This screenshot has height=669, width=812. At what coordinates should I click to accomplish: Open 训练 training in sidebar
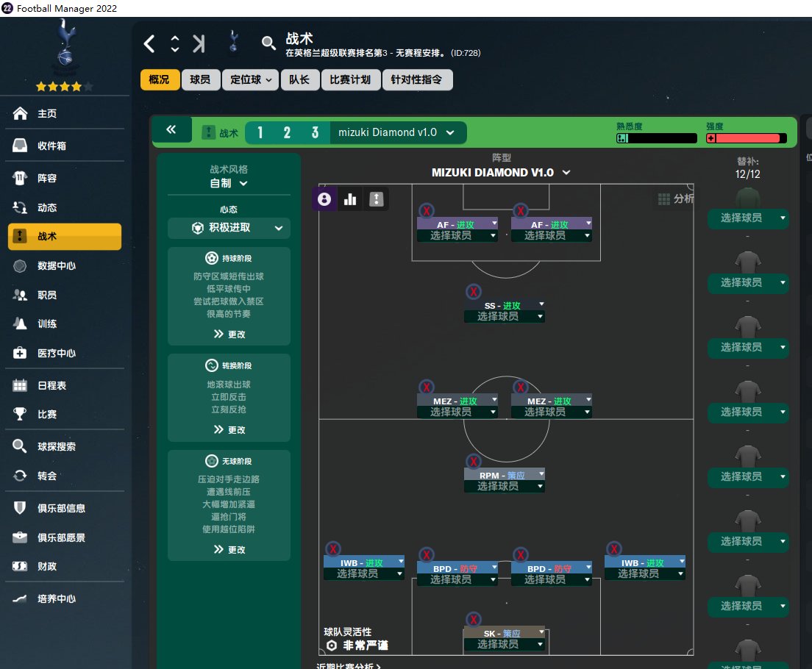pos(65,323)
